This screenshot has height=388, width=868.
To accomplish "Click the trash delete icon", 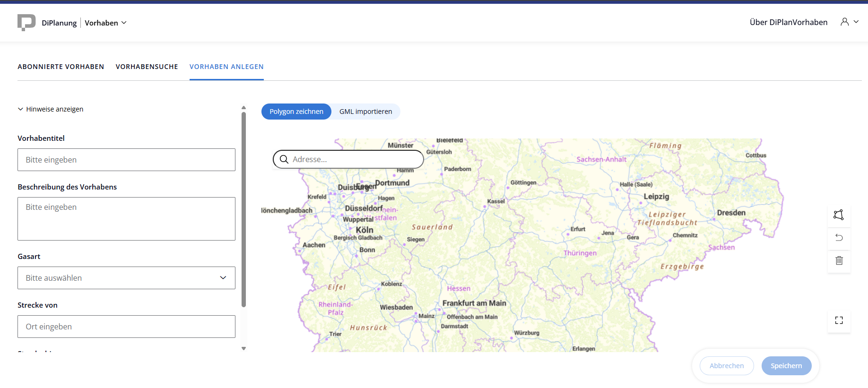I will pos(839,260).
